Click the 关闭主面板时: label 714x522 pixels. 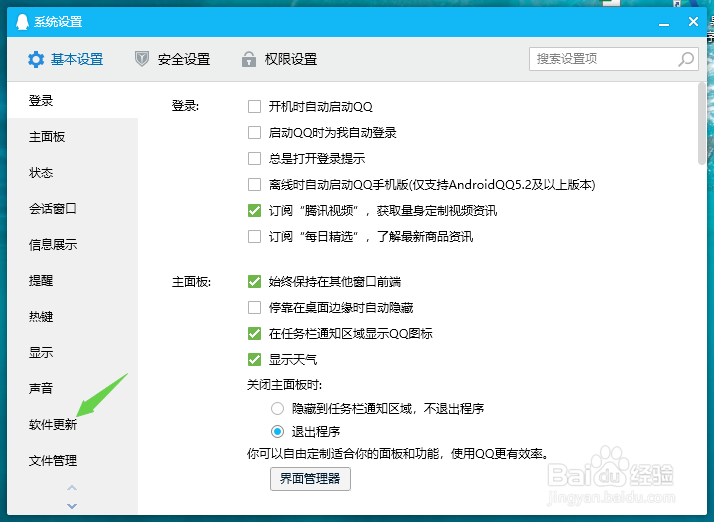(x=285, y=385)
